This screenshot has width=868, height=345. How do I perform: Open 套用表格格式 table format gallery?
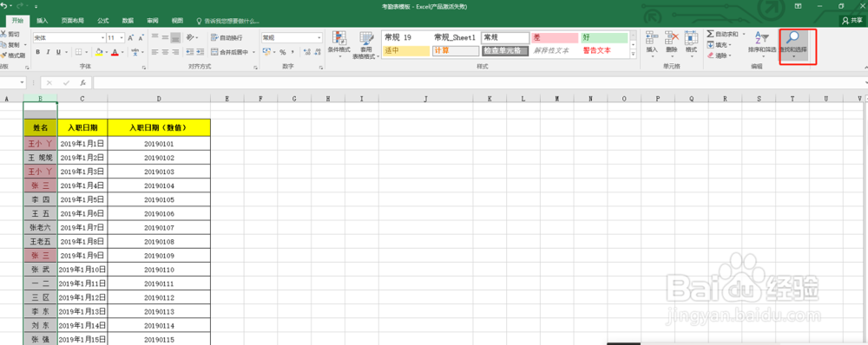pyautogui.click(x=366, y=44)
